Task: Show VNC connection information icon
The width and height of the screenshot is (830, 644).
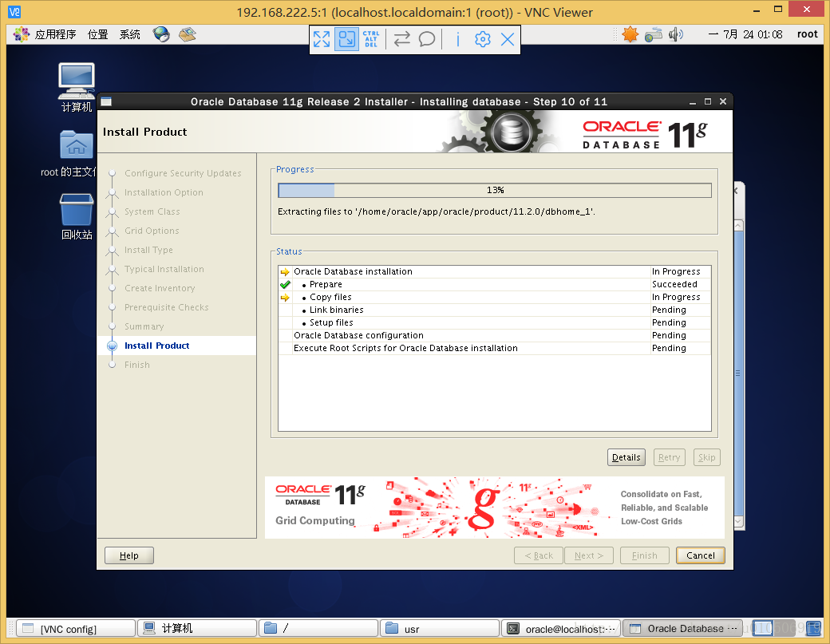Action: 458,39
